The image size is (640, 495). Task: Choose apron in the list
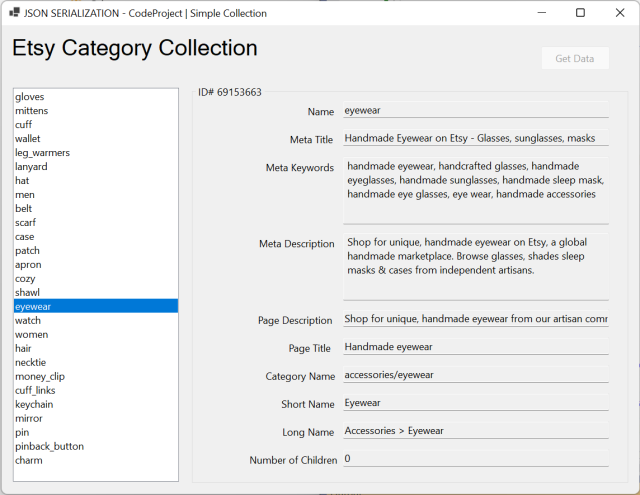pos(96,264)
